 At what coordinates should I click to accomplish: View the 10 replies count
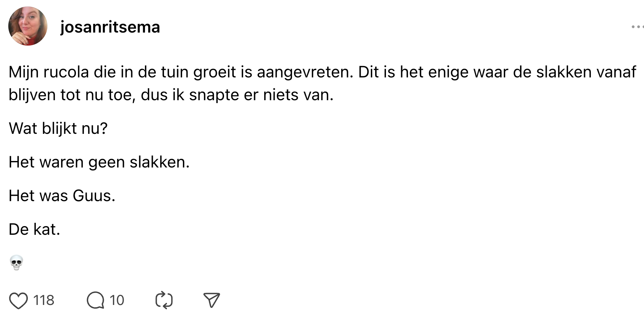(x=117, y=300)
